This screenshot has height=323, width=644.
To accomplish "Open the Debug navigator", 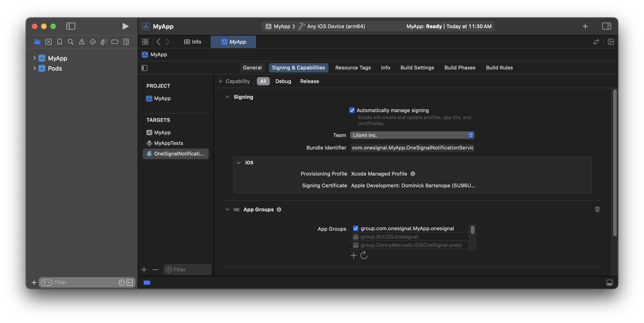I will [104, 42].
